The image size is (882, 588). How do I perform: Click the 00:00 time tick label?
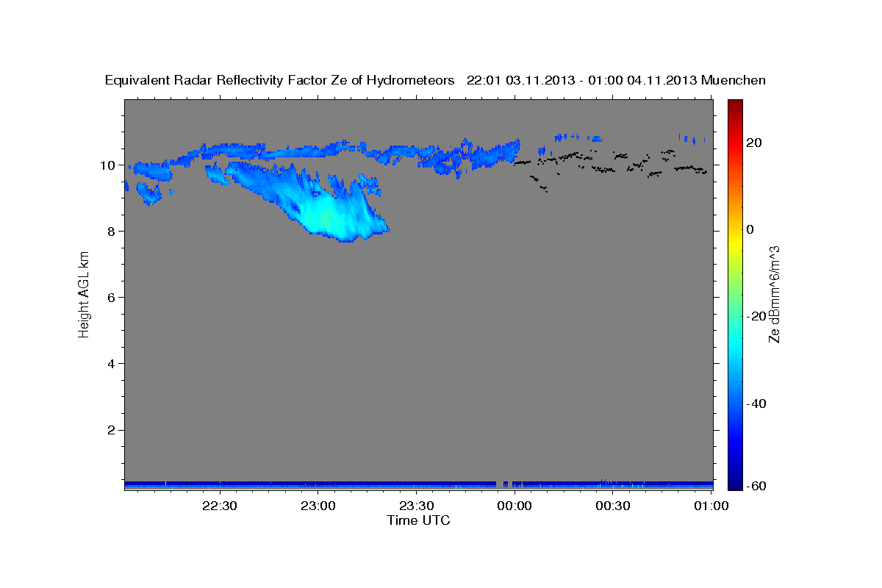(x=514, y=506)
